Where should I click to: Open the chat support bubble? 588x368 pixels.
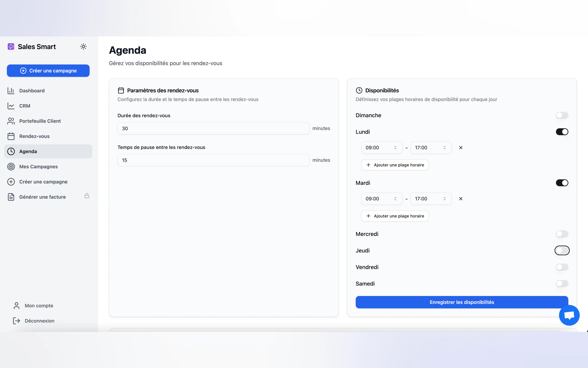point(569,315)
